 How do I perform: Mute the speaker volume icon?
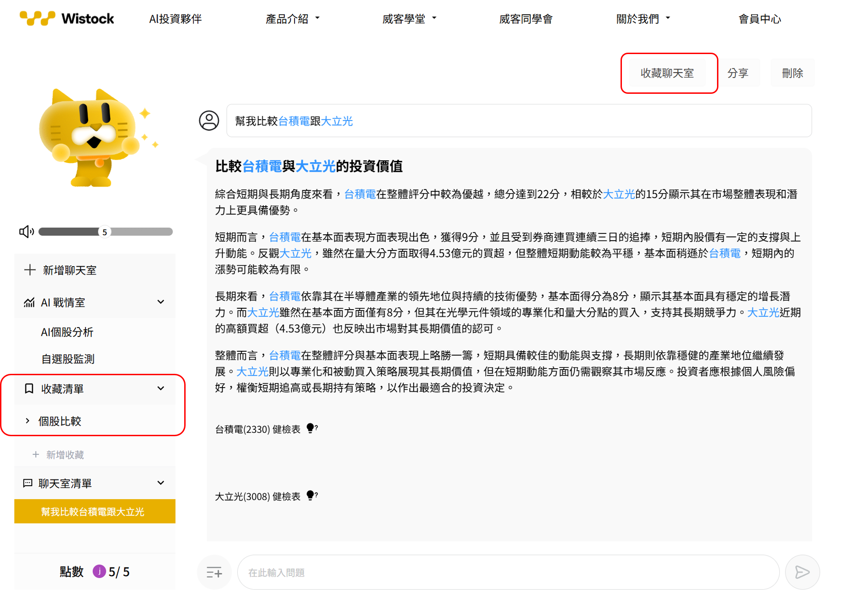tap(26, 232)
